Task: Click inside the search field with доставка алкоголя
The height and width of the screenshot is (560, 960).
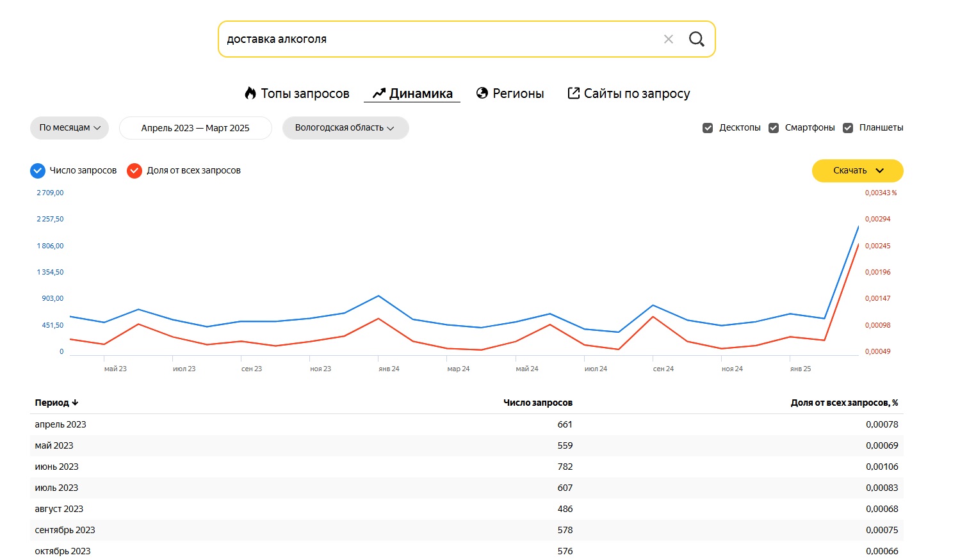Action: tap(435, 39)
